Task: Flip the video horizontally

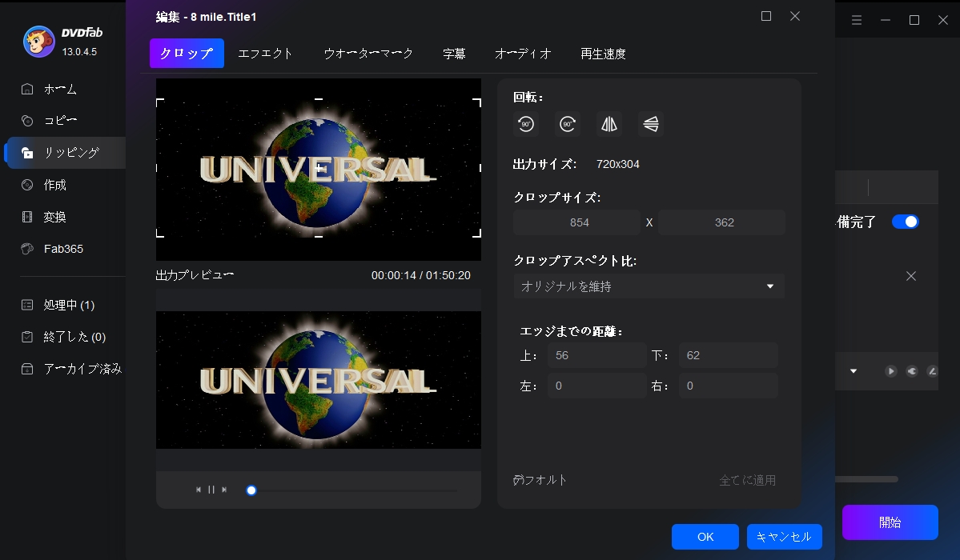Action: [x=609, y=124]
